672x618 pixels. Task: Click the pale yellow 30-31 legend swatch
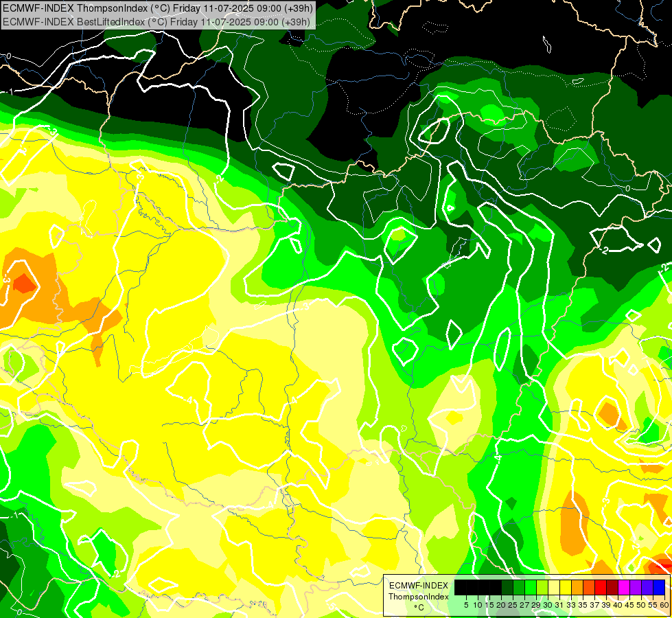554,588
